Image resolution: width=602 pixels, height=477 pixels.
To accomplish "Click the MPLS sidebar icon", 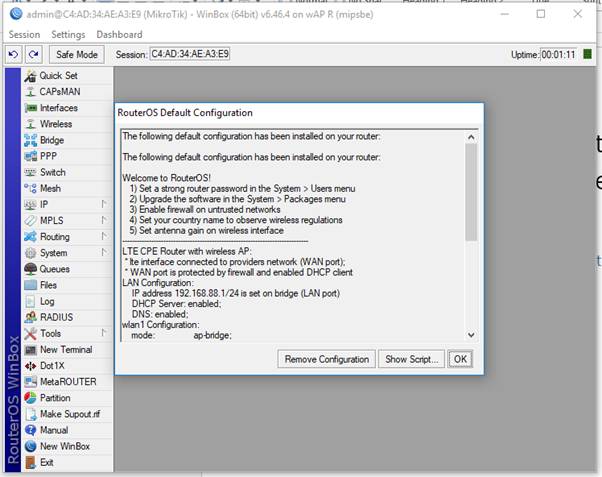I will click(30, 221).
